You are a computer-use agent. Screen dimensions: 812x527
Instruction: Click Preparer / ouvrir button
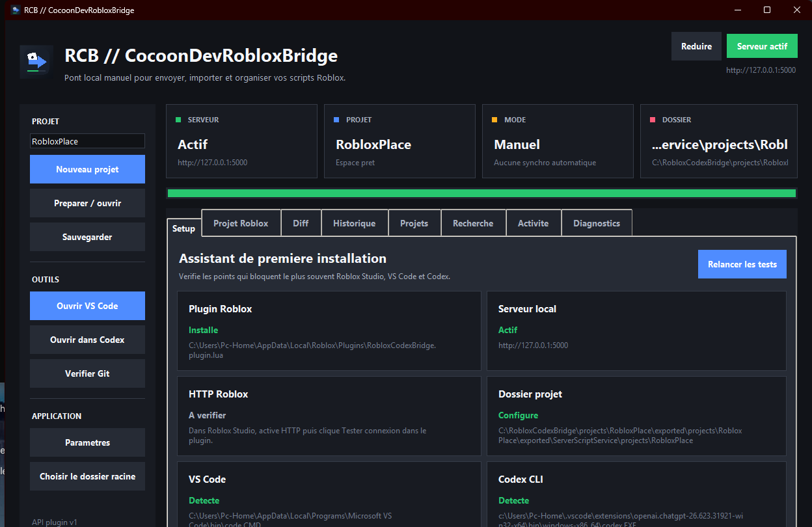click(x=87, y=203)
